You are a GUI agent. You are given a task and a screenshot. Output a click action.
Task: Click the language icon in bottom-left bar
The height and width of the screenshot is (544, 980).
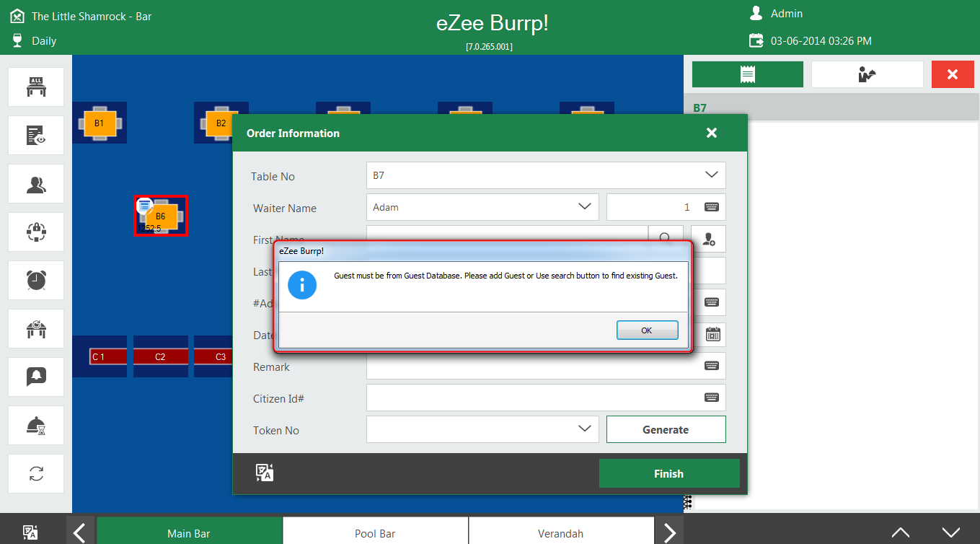(x=30, y=532)
